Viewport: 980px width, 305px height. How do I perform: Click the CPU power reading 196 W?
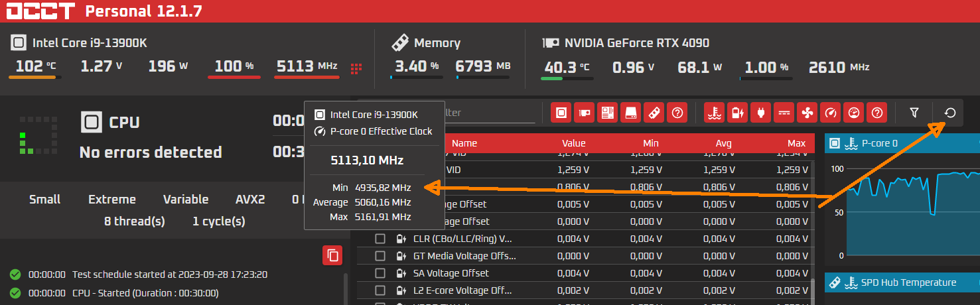[169, 66]
